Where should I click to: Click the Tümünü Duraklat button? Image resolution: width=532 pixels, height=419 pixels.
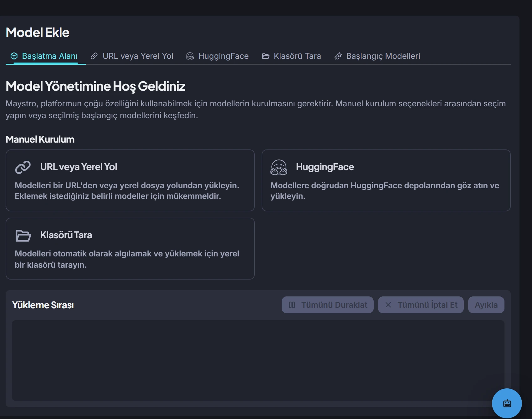[328, 305]
